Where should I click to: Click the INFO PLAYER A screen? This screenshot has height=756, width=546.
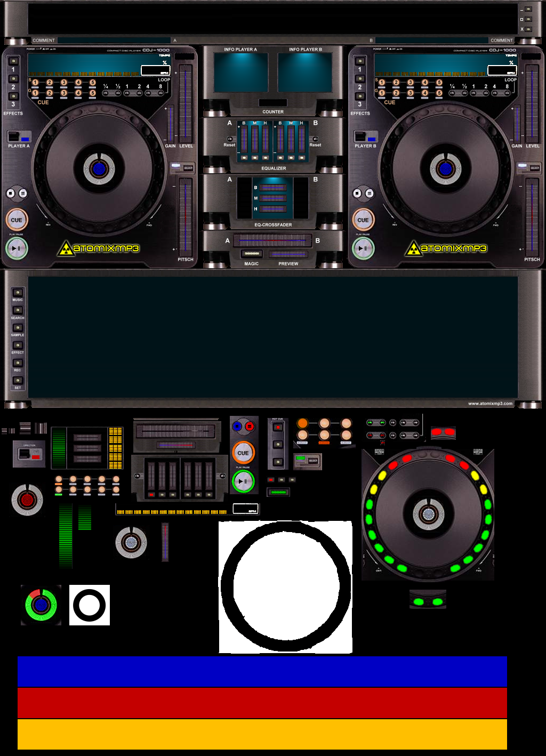click(240, 73)
